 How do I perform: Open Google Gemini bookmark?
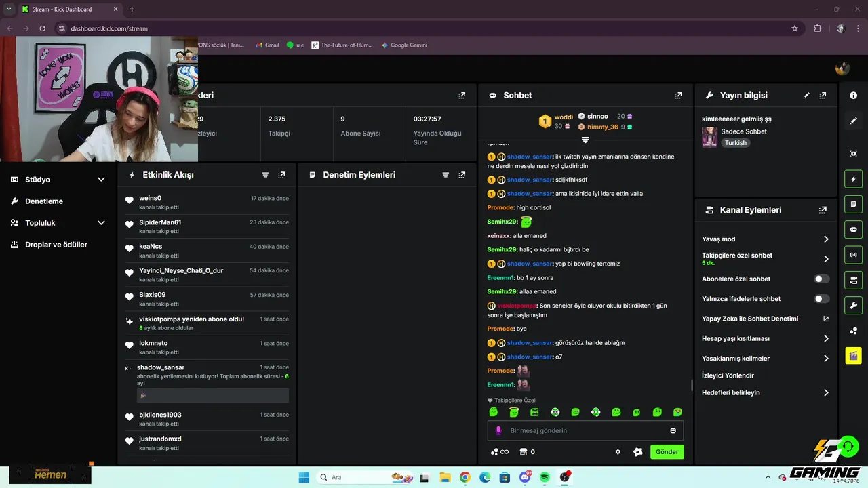pos(404,45)
